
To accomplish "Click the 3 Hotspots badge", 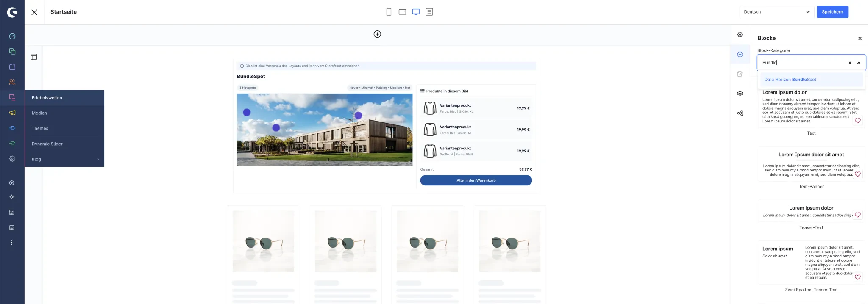I will [x=248, y=88].
